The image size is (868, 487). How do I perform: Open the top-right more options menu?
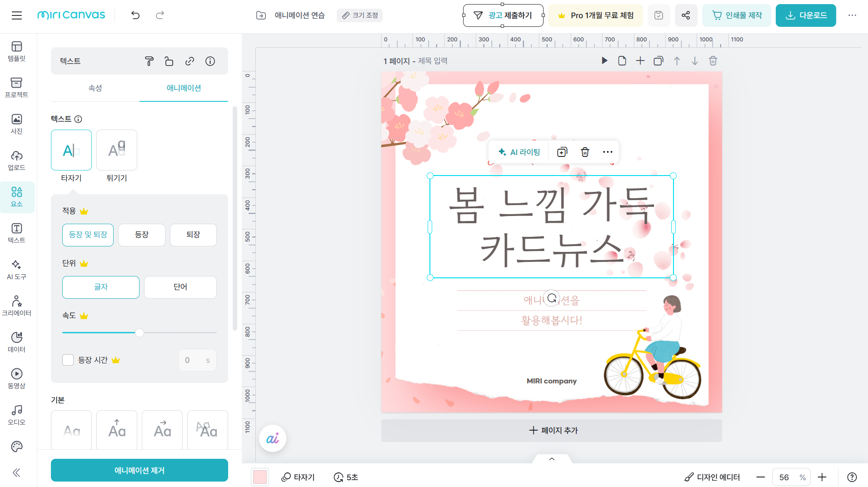tap(852, 15)
